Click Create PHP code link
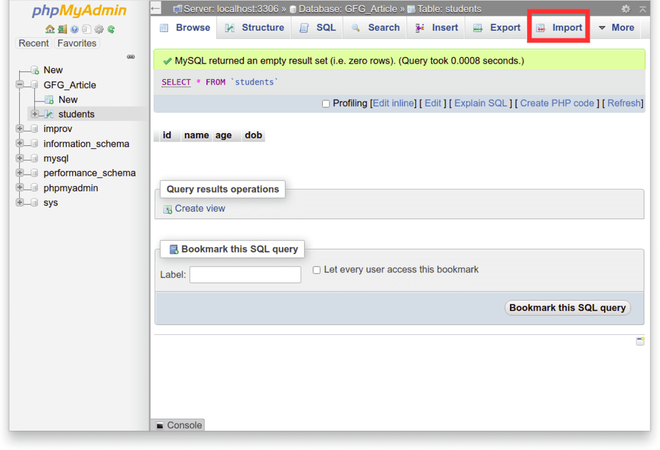The height and width of the screenshot is (450, 660). coord(557,104)
